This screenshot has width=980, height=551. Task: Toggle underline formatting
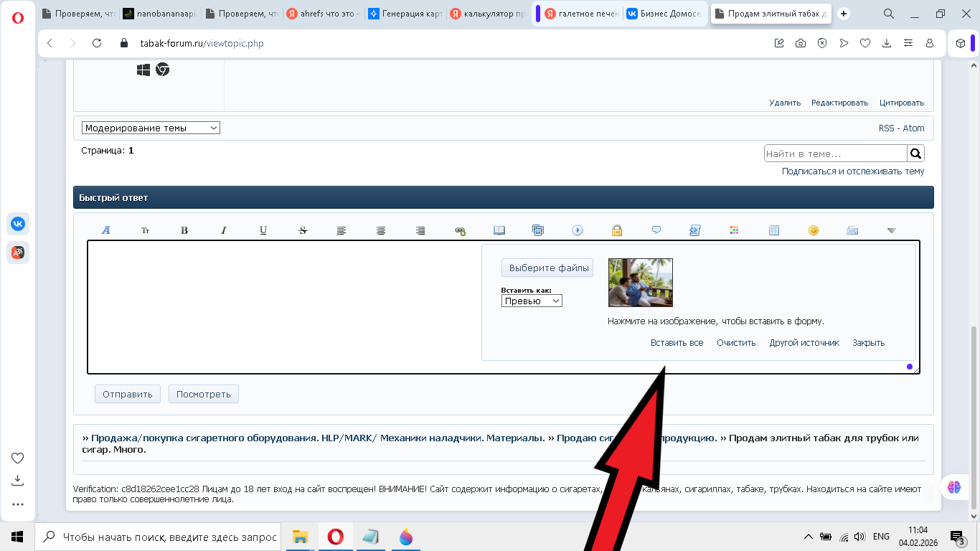263,230
